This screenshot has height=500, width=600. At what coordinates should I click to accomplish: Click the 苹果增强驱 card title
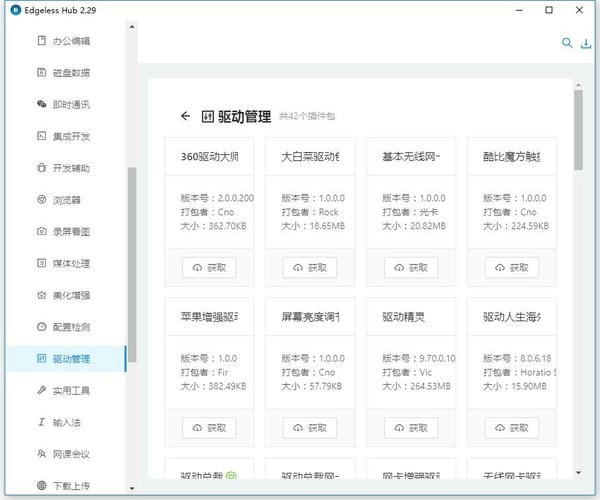210,317
